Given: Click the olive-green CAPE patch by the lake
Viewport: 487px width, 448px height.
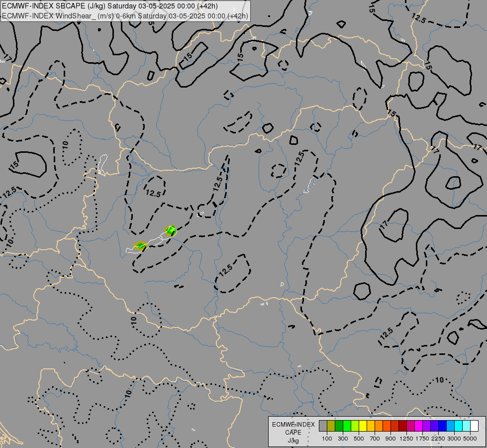Looking at the screenshot, I should point(140,245).
